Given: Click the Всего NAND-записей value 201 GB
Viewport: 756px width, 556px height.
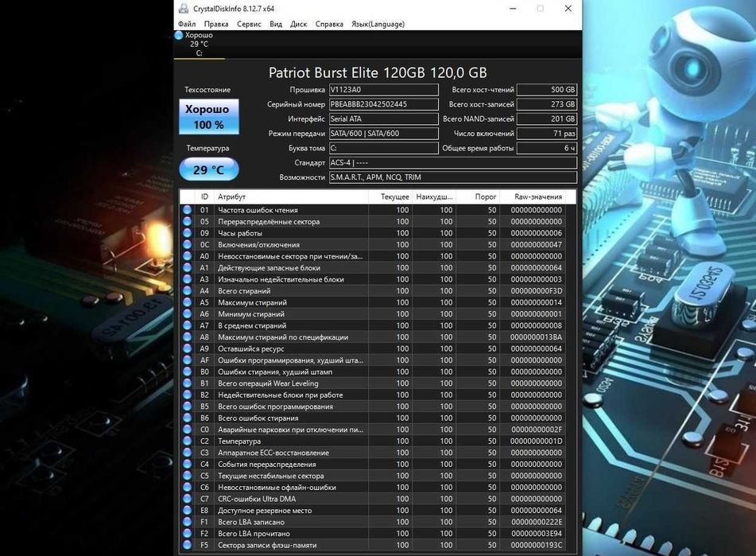Looking at the screenshot, I should pyautogui.click(x=547, y=119).
